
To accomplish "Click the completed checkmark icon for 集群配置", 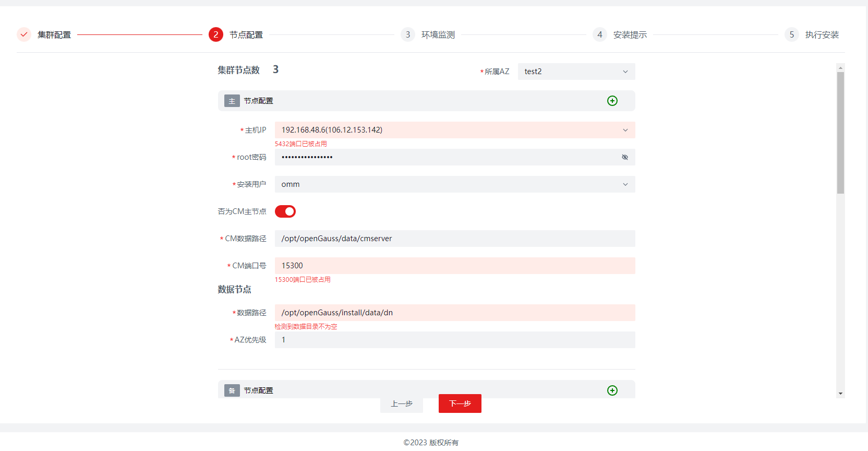I will (x=24, y=34).
